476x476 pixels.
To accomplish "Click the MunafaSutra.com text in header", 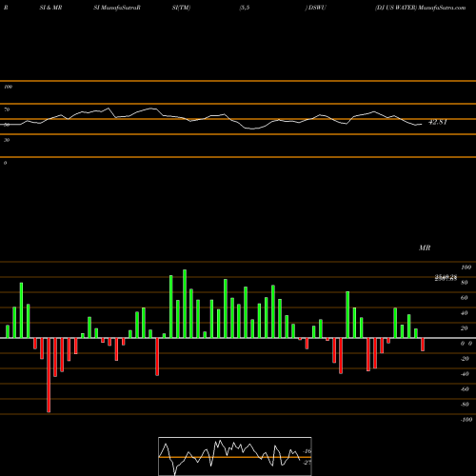I will click(442, 8).
